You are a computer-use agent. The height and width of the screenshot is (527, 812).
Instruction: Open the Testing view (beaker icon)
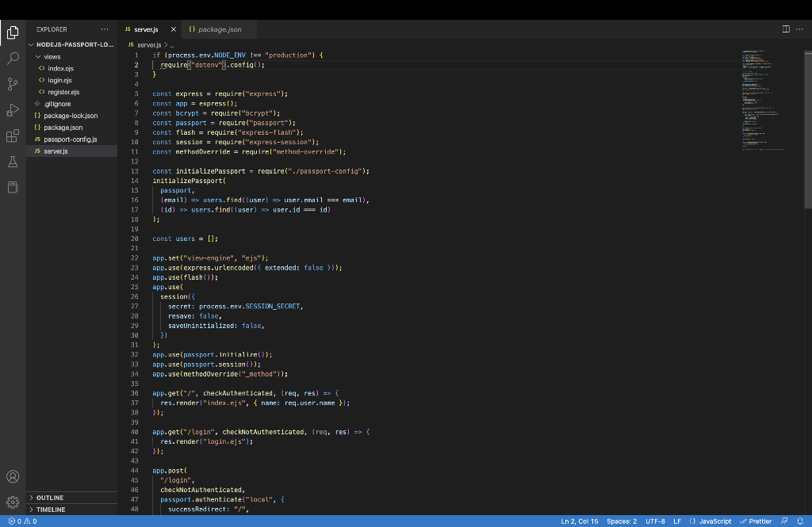pyautogui.click(x=12, y=162)
